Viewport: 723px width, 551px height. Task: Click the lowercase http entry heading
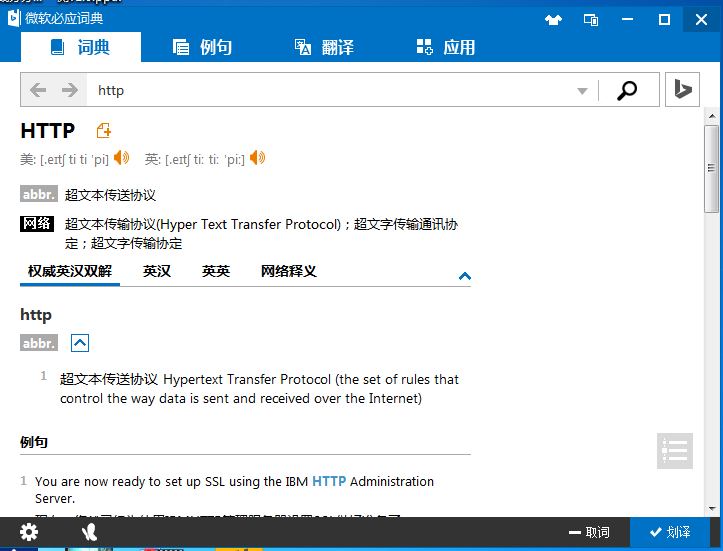click(36, 315)
